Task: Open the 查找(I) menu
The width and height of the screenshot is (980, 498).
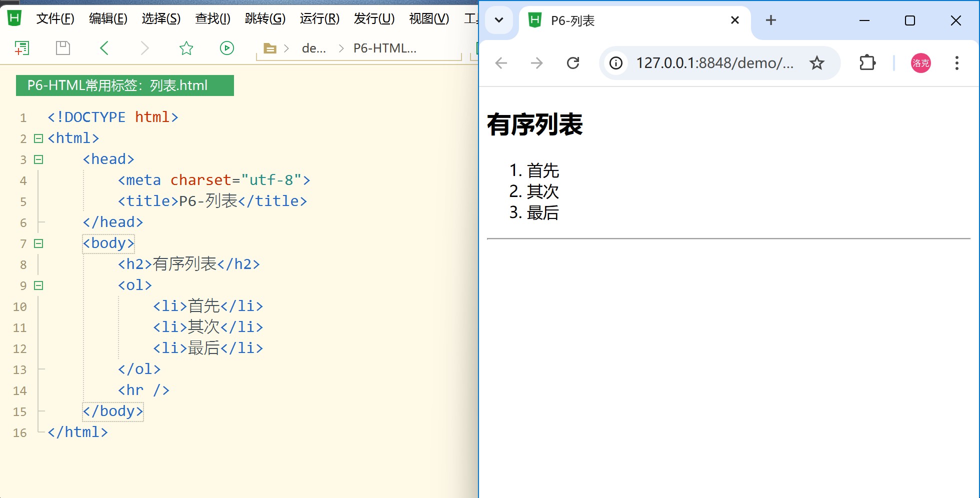Action: tap(212, 19)
